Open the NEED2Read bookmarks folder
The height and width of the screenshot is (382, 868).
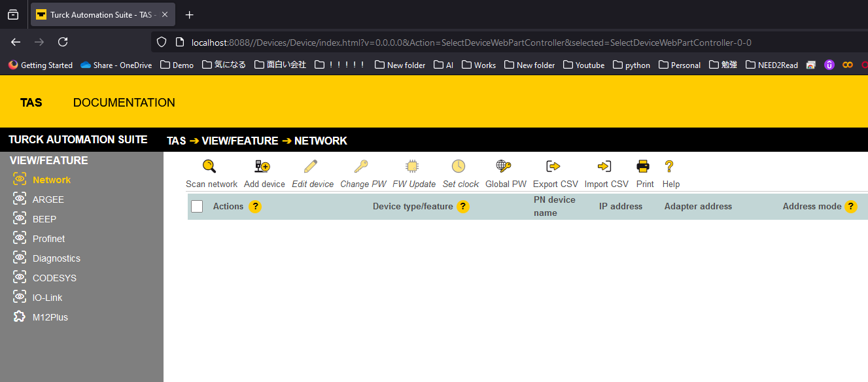(772, 65)
